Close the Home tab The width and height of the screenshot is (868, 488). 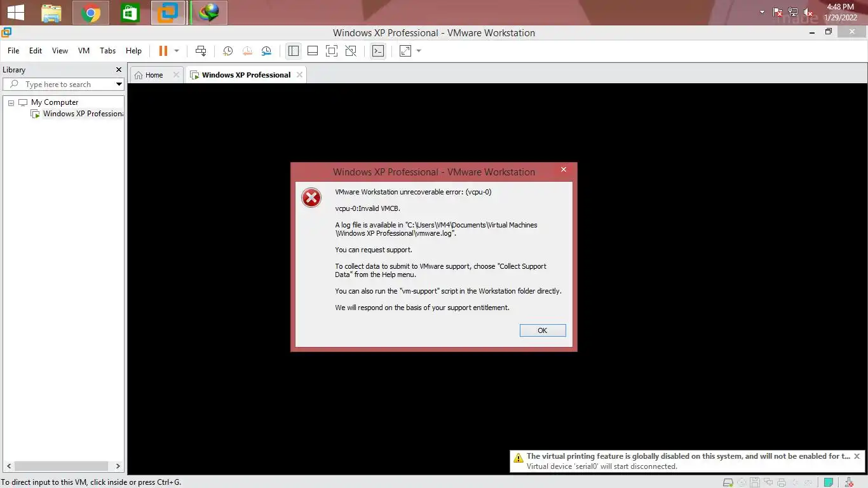pos(176,75)
